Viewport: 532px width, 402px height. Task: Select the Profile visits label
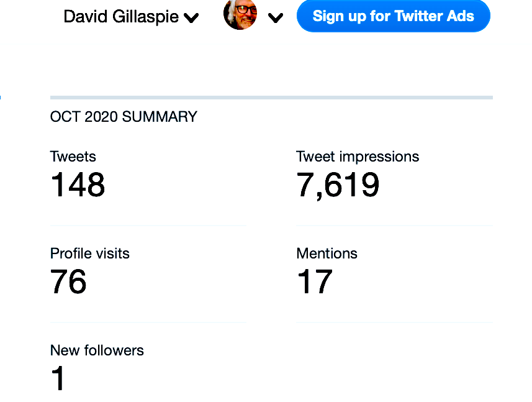coord(89,254)
